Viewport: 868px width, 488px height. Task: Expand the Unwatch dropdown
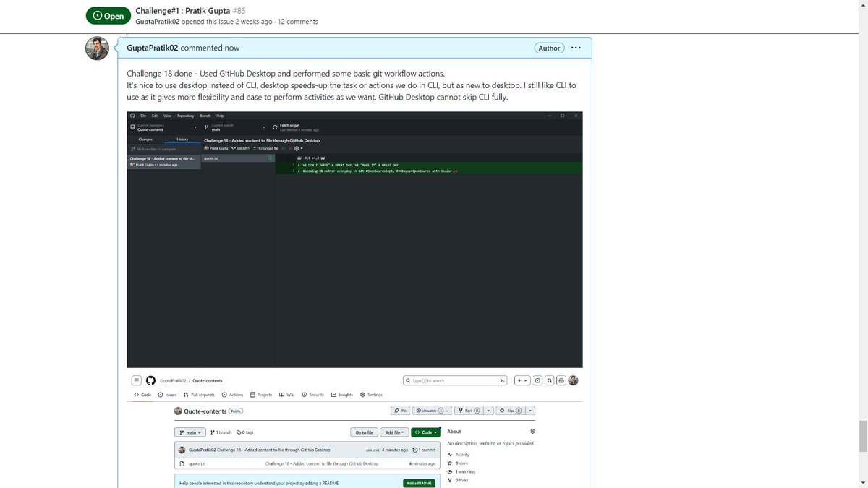[x=433, y=411]
